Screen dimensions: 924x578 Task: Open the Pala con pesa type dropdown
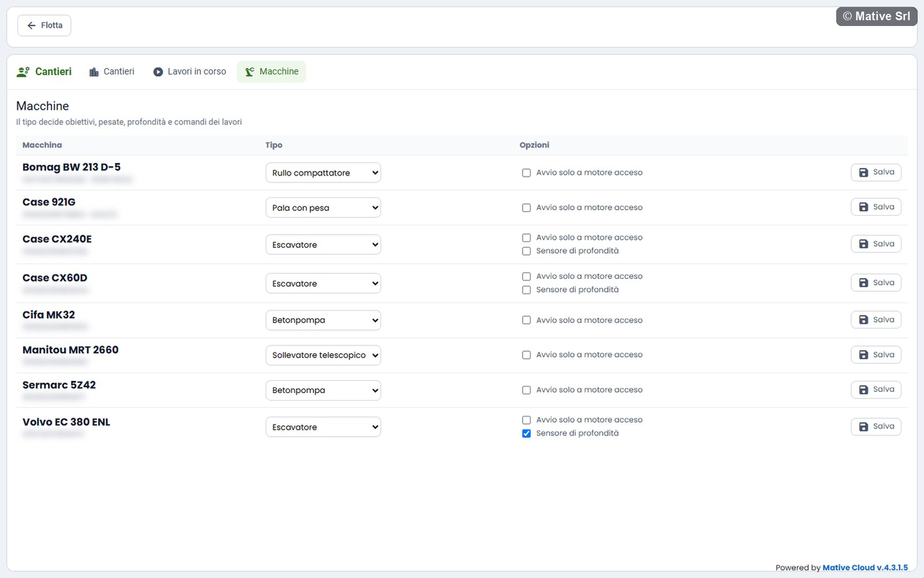tap(323, 208)
